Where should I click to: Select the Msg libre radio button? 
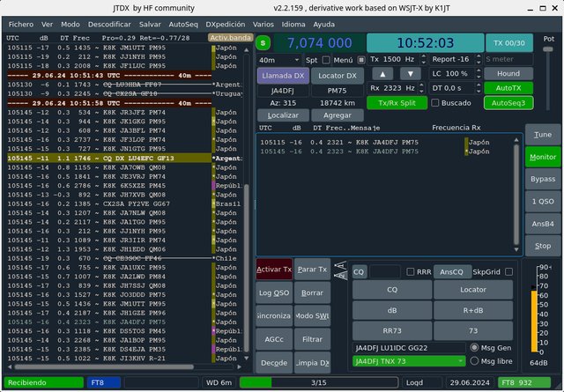[x=474, y=360]
